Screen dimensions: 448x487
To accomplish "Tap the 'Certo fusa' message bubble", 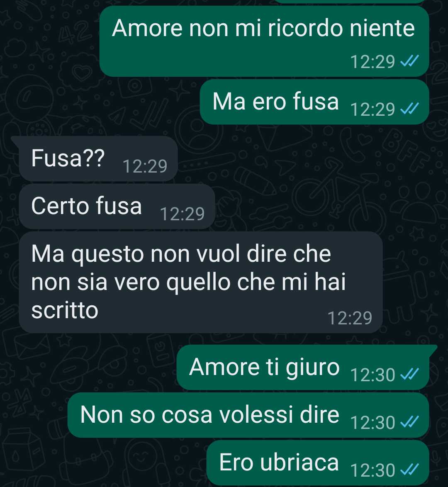I will click(x=117, y=207).
